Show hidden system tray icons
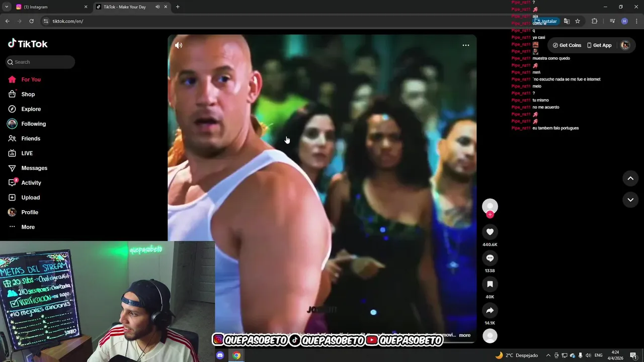 click(x=548, y=355)
